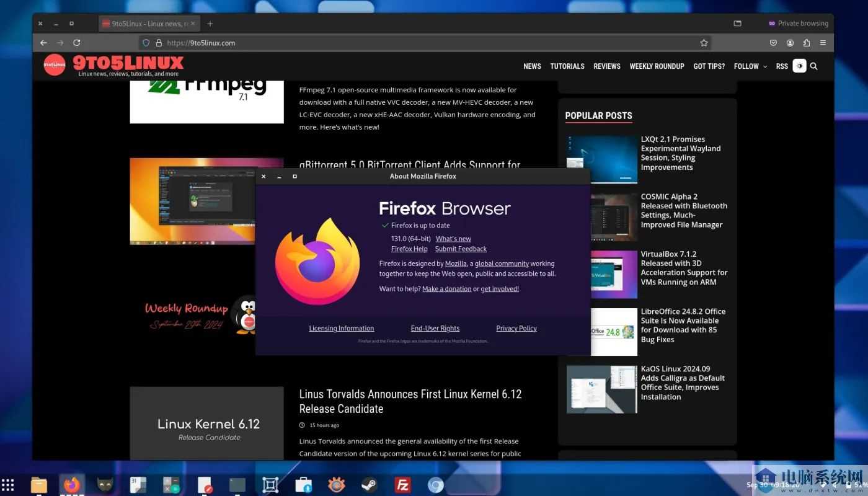Toggle the dark/light mode site button

pyautogui.click(x=799, y=66)
